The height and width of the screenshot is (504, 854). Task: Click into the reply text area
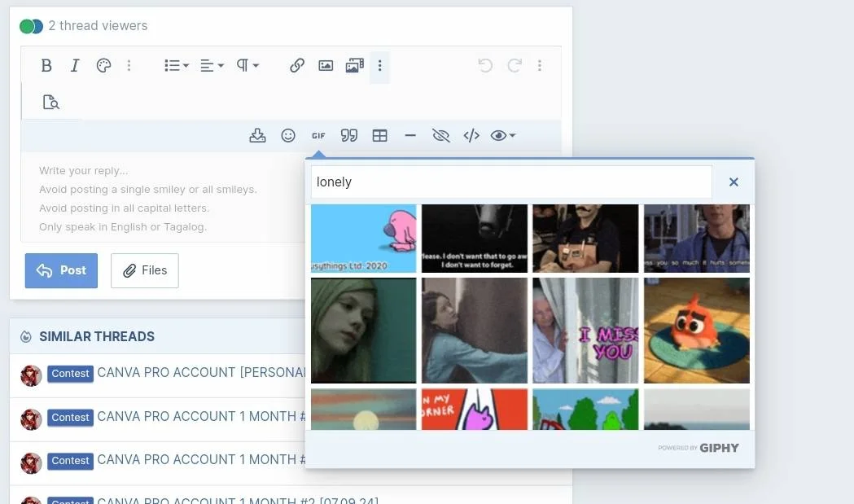[x=164, y=199]
